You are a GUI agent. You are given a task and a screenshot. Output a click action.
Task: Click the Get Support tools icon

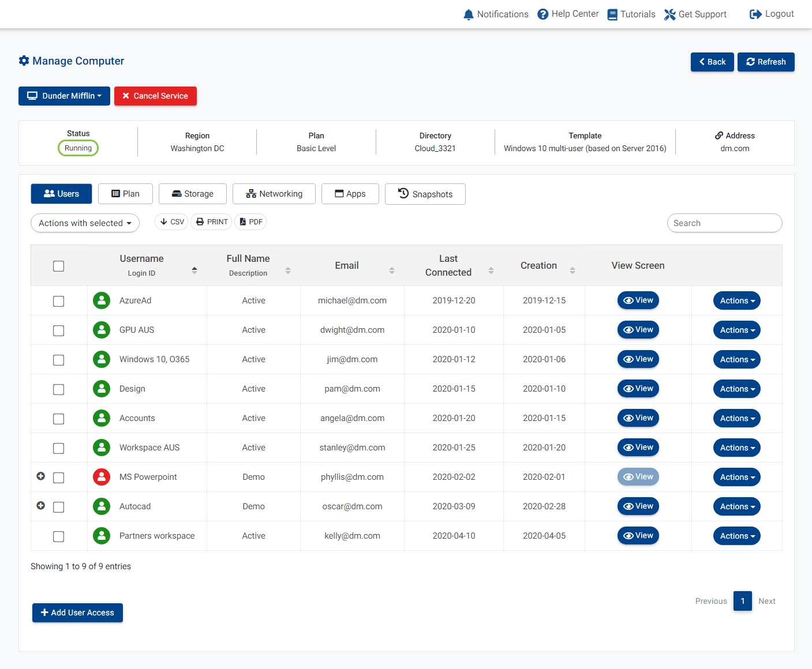pos(670,14)
